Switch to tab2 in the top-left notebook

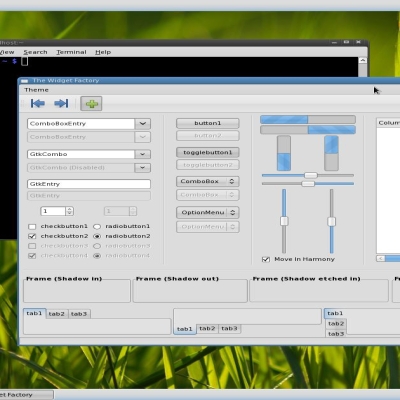[x=57, y=314]
